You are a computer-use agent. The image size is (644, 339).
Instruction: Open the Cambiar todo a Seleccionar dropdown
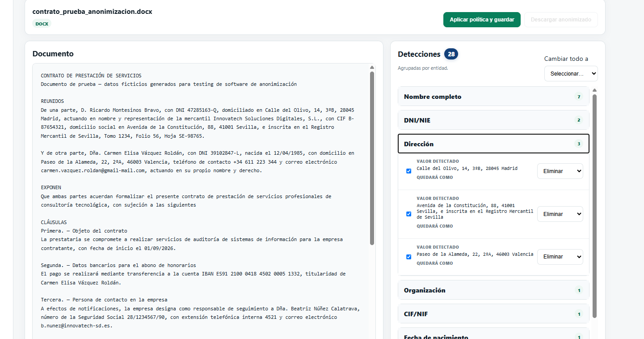click(x=571, y=74)
